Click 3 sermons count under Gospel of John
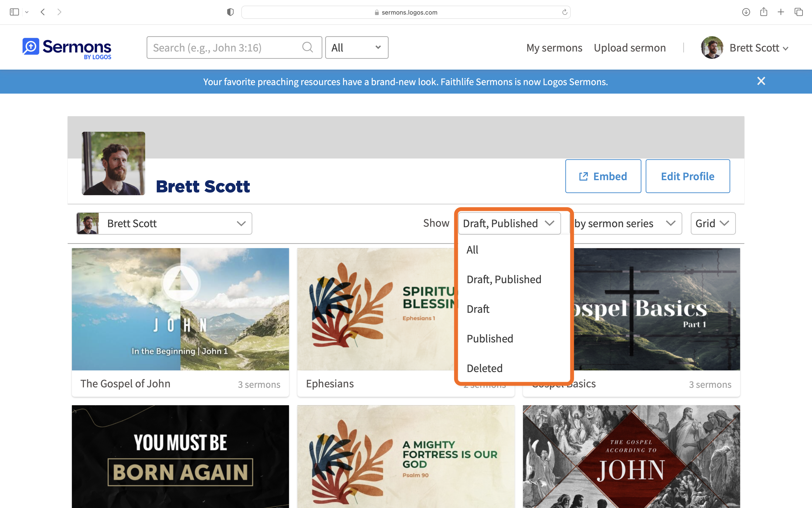The image size is (812, 508). [259, 384]
